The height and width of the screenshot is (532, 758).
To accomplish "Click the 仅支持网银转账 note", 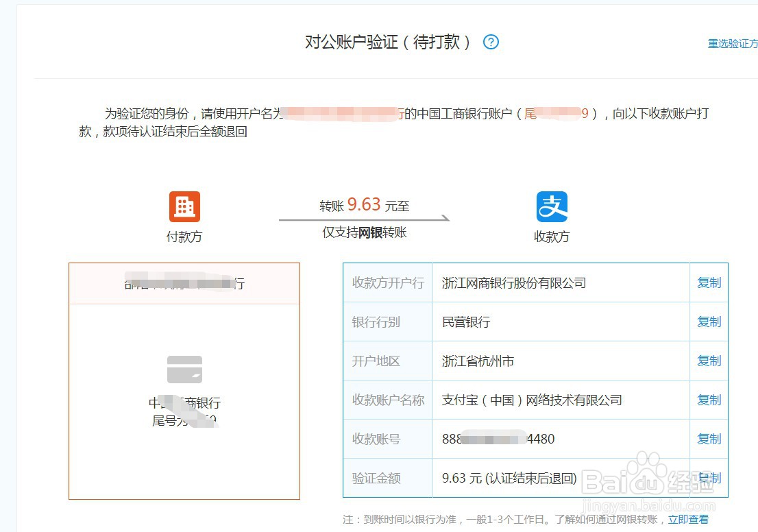I will (x=365, y=232).
